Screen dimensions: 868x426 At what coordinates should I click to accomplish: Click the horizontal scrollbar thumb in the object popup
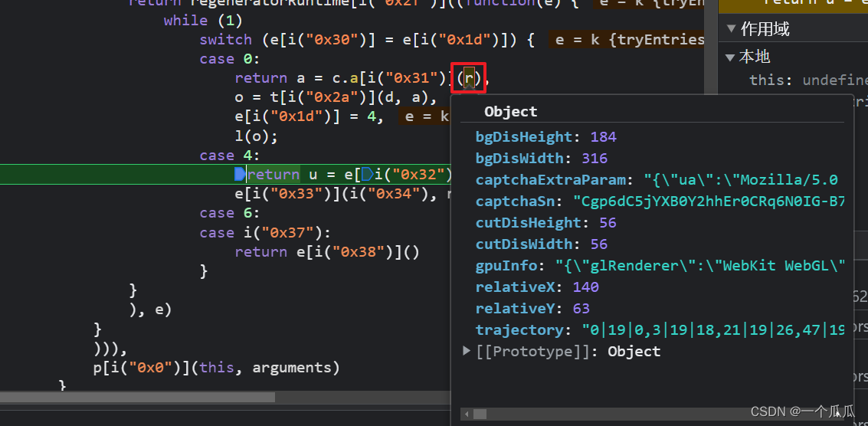(x=480, y=414)
